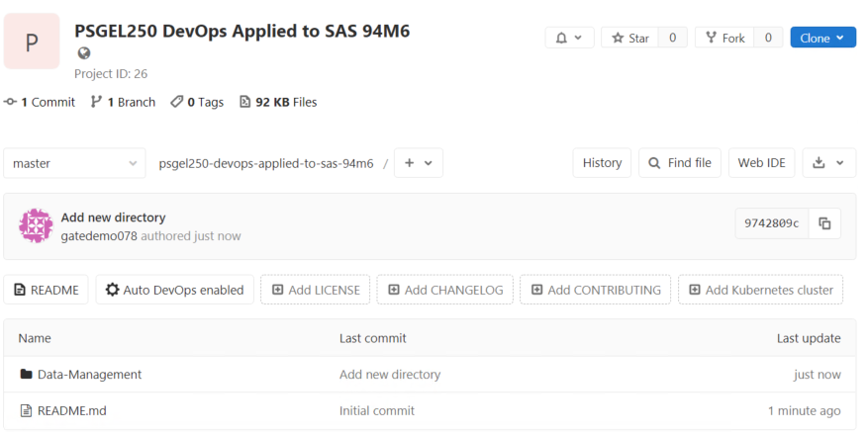Click Add CONTRIBUTING
868x435 pixels.
[x=595, y=290]
